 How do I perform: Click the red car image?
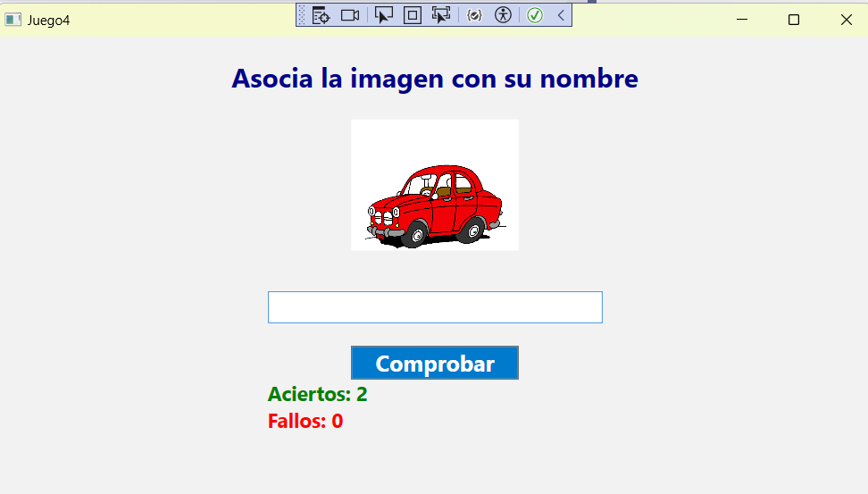pyautogui.click(x=435, y=185)
